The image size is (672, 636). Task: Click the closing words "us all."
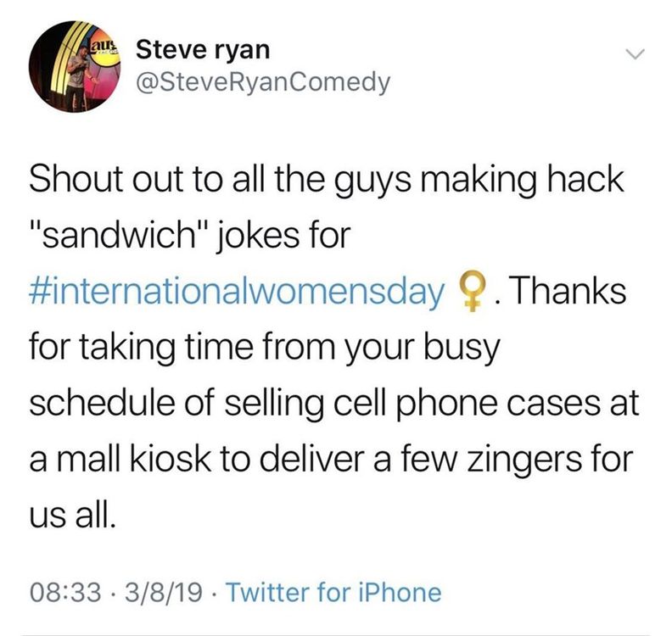coord(71,516)
